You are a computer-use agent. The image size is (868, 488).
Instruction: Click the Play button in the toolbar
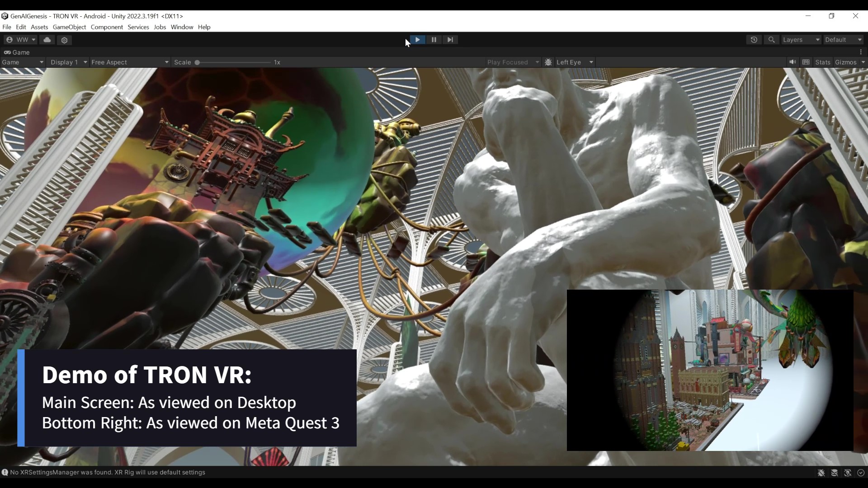click(x=417, y=40)
